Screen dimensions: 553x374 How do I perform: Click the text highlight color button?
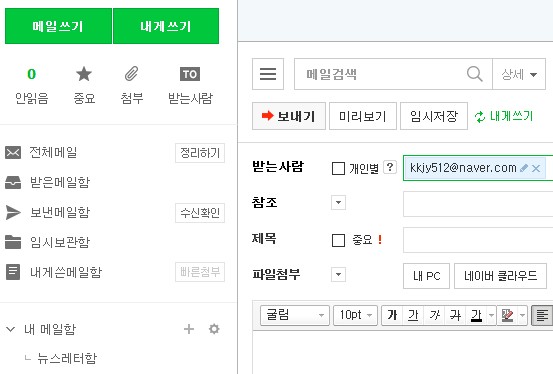click(508, 315)
